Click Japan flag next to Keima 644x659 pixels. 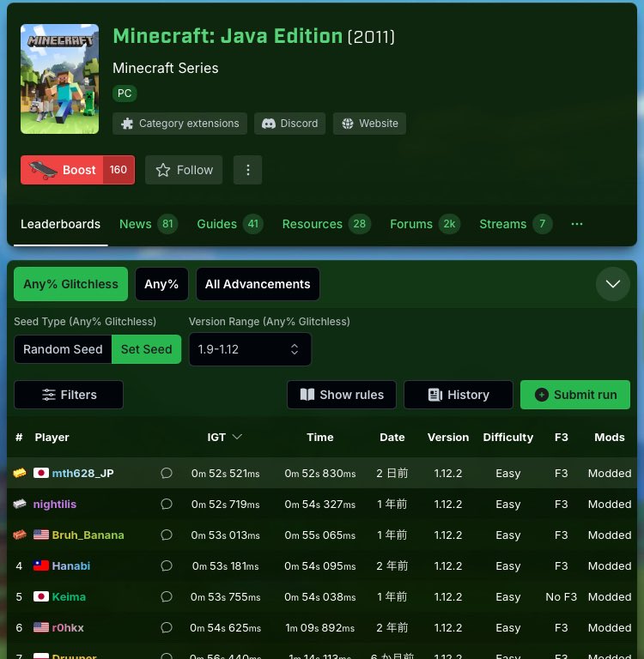41,597
